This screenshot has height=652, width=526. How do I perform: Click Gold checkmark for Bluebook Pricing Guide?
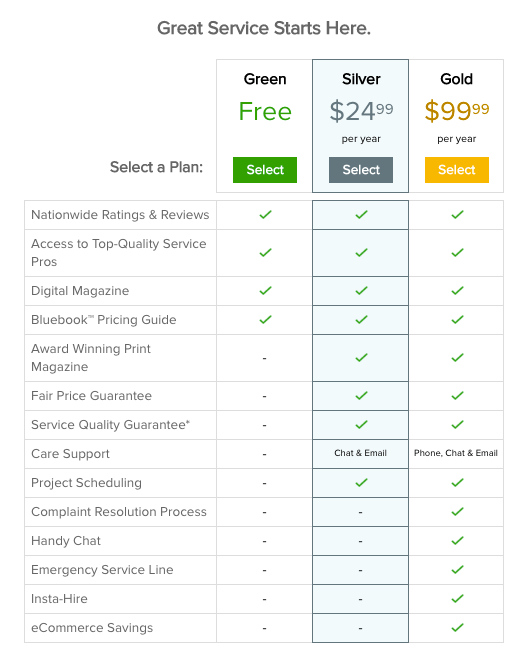[x=457, y=319]
